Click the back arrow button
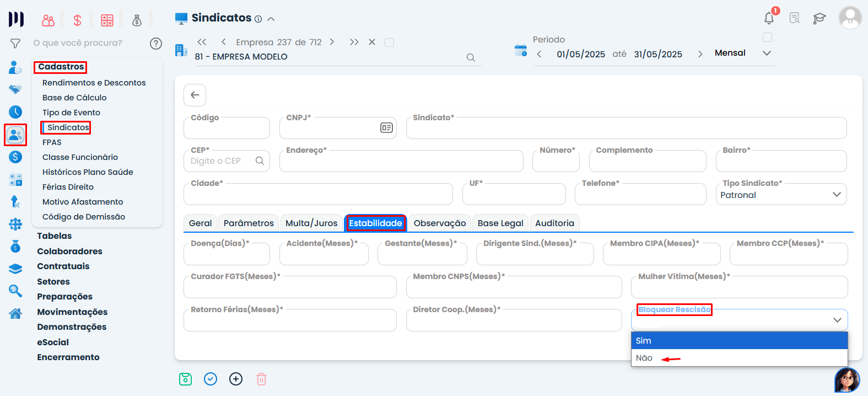Image resolution: width=868 pixels, height=396 pixels. coord(195,95)
